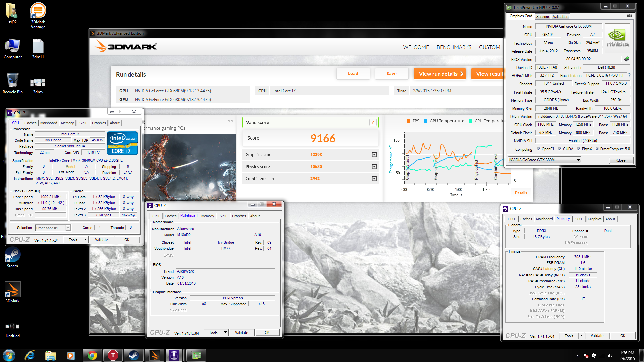Click Validate in the Mainboard CPU-Z window
Screen dimensions: 644x362
click(x=241, y=333)
